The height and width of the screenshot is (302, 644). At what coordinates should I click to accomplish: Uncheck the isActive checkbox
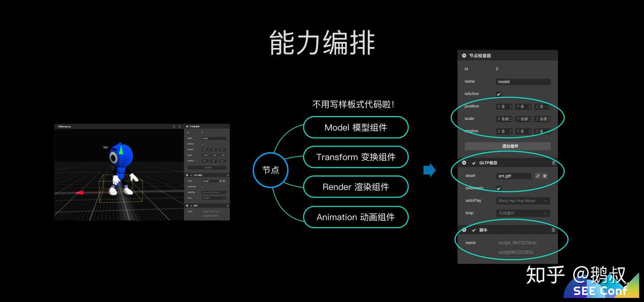[498, 94]
